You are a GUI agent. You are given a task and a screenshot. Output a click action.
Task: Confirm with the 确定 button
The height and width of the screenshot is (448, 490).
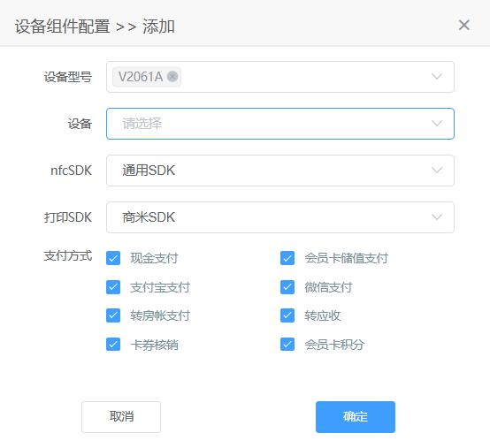[x=356, y=417]
